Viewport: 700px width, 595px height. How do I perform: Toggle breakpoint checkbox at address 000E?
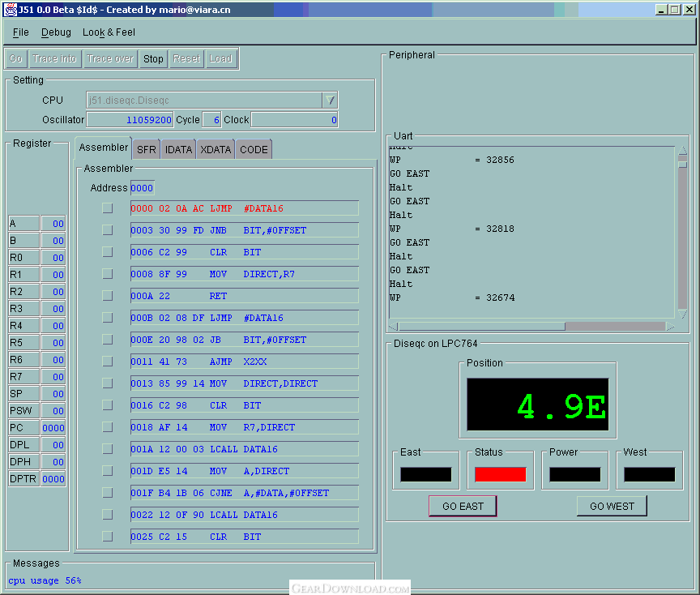(x=108, y=340)
